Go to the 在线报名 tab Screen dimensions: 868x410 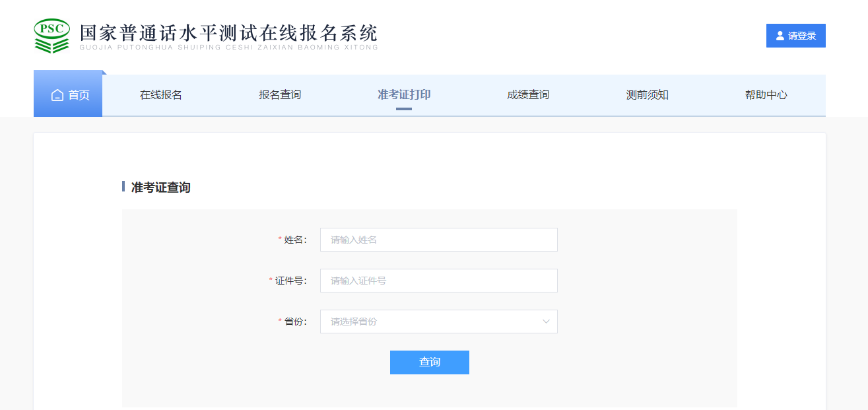(x=160, y=94)
